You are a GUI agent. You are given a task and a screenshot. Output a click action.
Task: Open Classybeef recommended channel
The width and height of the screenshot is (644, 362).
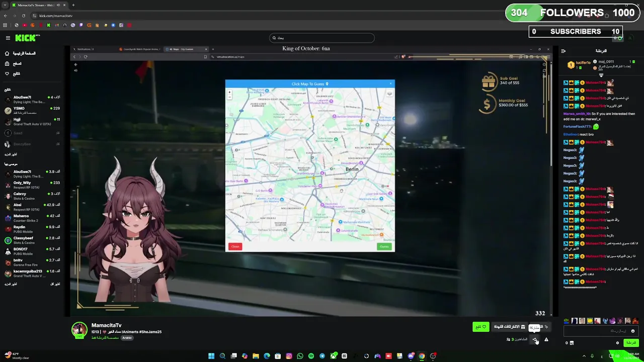[x=33, y=240]
